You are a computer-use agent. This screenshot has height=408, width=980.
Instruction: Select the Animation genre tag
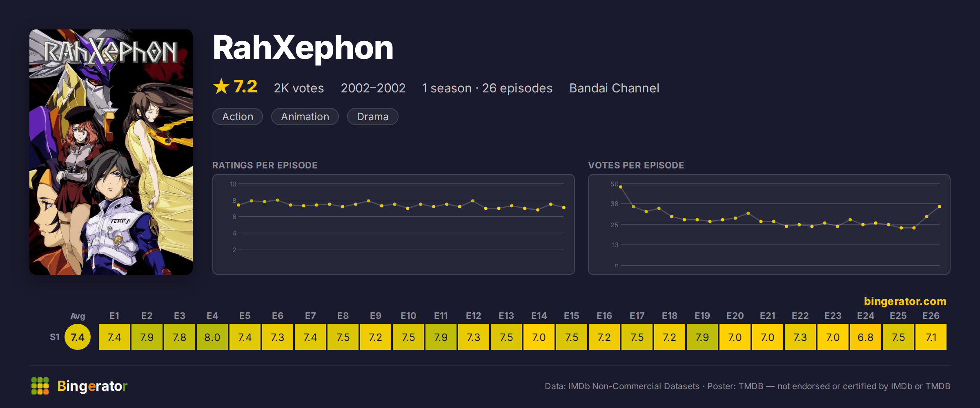coord(305,117)
